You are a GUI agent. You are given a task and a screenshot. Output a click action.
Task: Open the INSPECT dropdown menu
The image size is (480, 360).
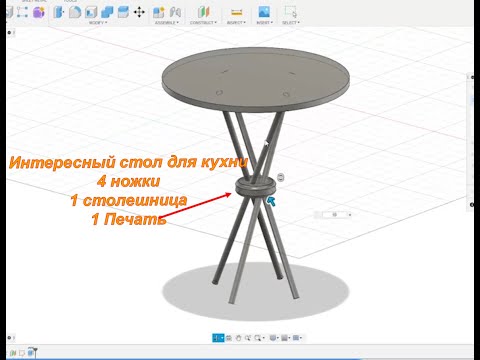tap(236, 23)
